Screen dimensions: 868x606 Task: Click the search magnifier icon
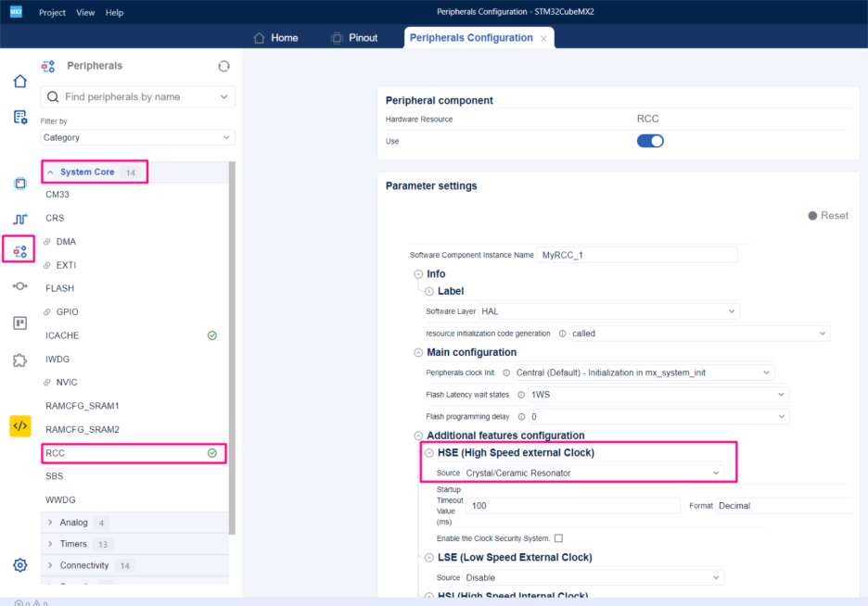53,96
